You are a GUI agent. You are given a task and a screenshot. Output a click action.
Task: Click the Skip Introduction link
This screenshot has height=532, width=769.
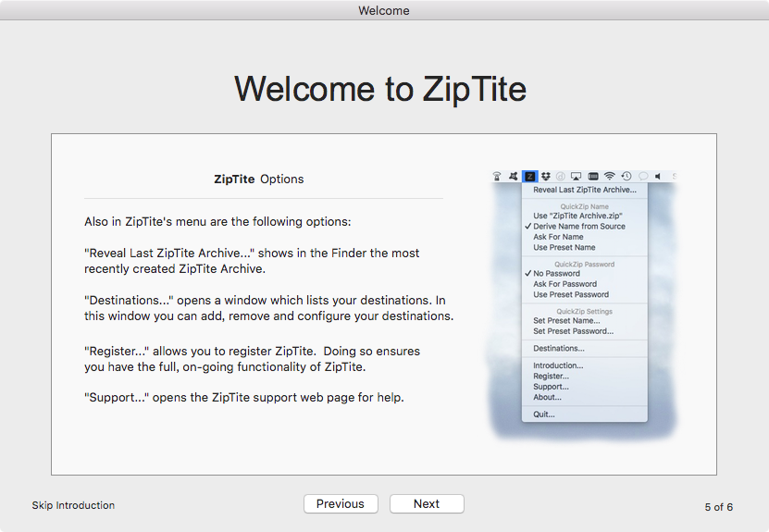pyautogui.click(x=73, y=505)
